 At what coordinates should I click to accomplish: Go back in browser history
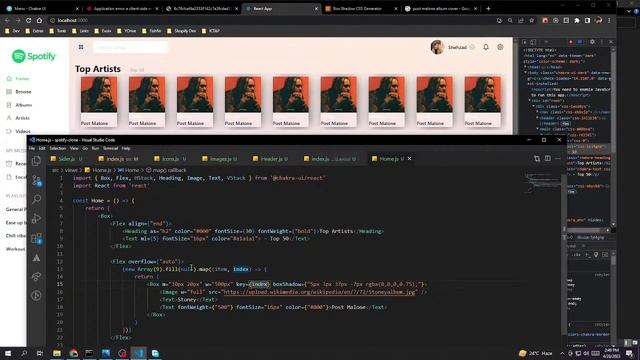pyautogui.click(x=7, y=20)
